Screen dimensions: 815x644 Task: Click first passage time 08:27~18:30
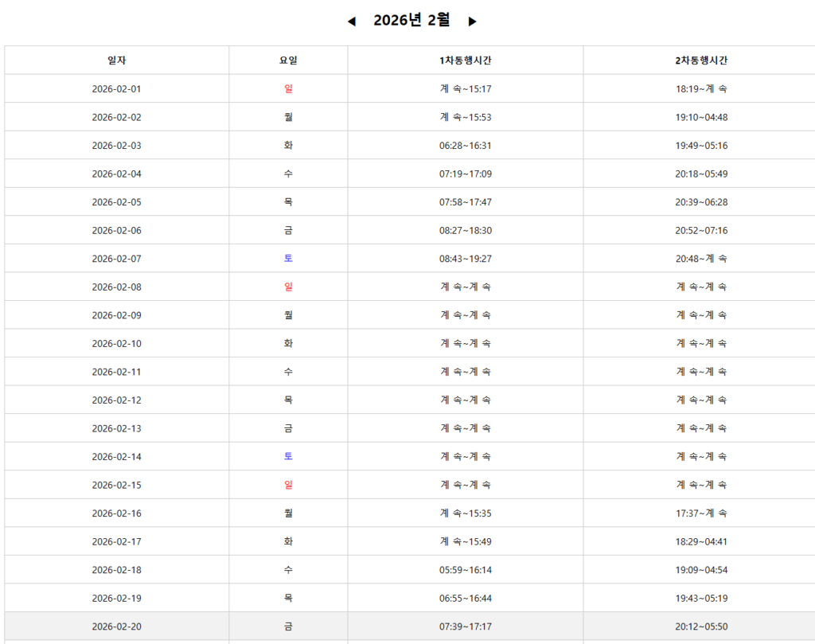(466, 231)
